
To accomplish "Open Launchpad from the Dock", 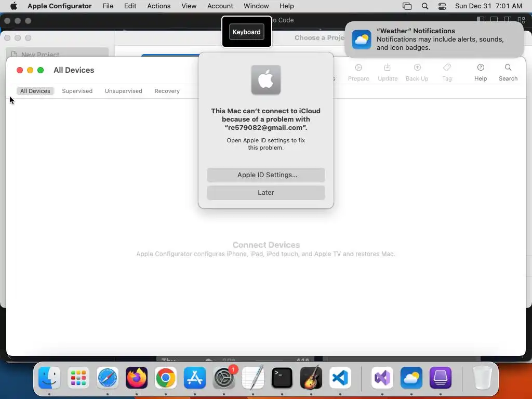I will pyautogui.click(x=78, y=378).
